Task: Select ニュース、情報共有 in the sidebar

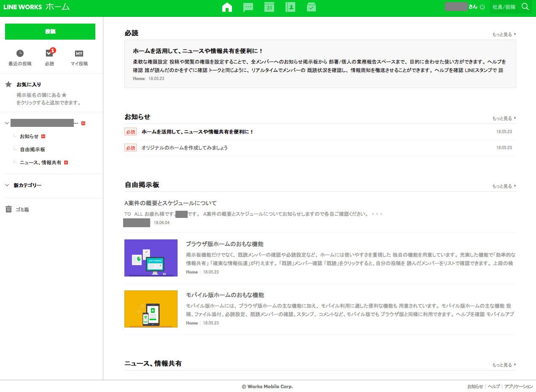Action: 40,162
